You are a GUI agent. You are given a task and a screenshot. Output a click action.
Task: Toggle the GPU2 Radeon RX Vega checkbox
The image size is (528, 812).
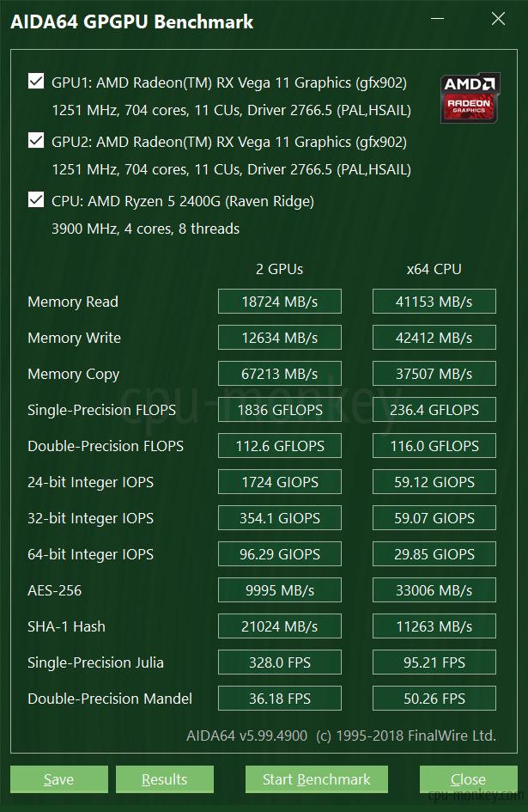36,140
